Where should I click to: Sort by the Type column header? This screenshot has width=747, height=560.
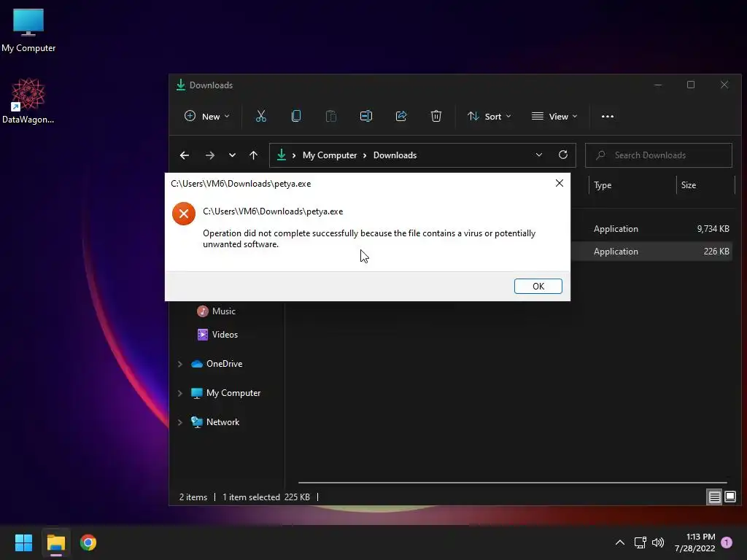603,185
